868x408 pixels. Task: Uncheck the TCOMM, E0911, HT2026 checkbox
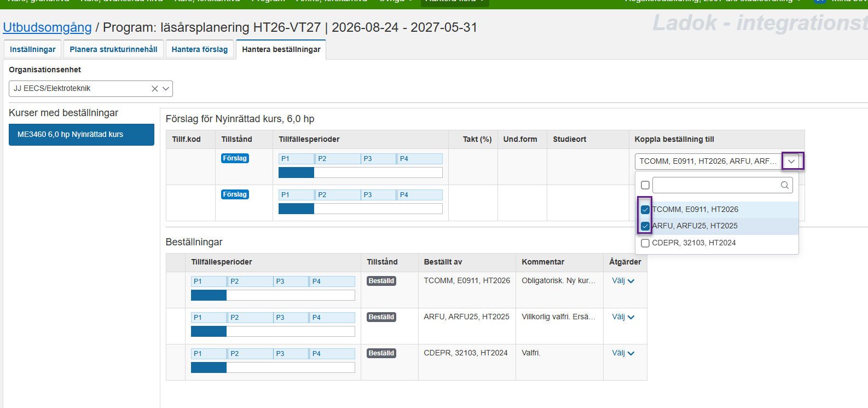pyautogui.click(x=645, y=210)
